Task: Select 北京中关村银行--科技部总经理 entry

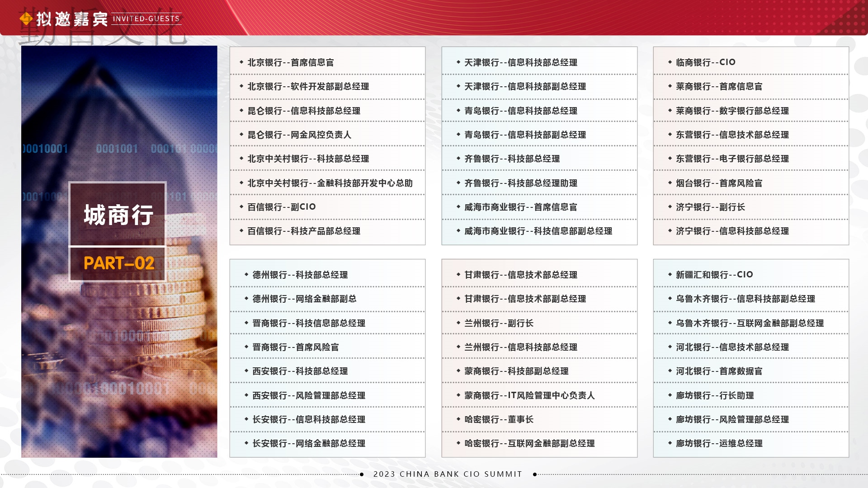Action: pos(308,159)
